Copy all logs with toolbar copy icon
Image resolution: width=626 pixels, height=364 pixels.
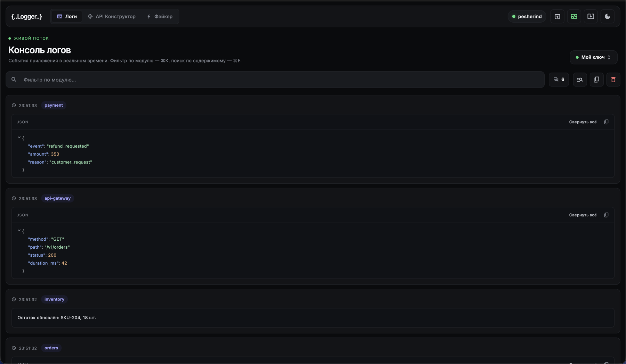[x=596, y=80]
